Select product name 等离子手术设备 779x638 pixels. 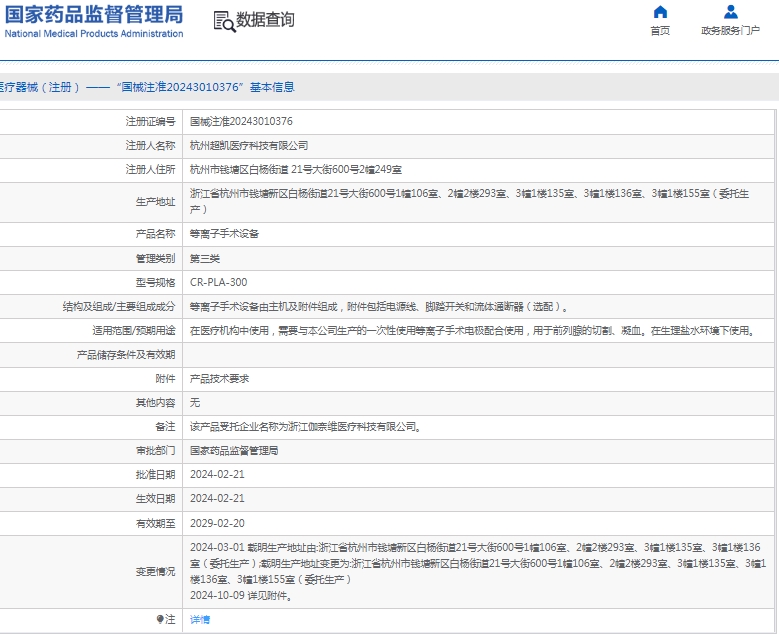coord(224,234)
